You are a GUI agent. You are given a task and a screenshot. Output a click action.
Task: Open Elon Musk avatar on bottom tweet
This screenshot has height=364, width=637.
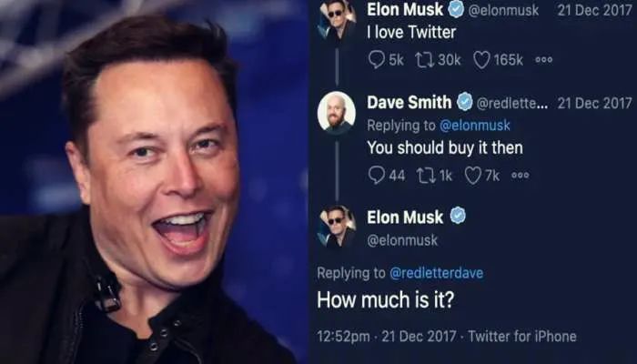tap(337, 227)
